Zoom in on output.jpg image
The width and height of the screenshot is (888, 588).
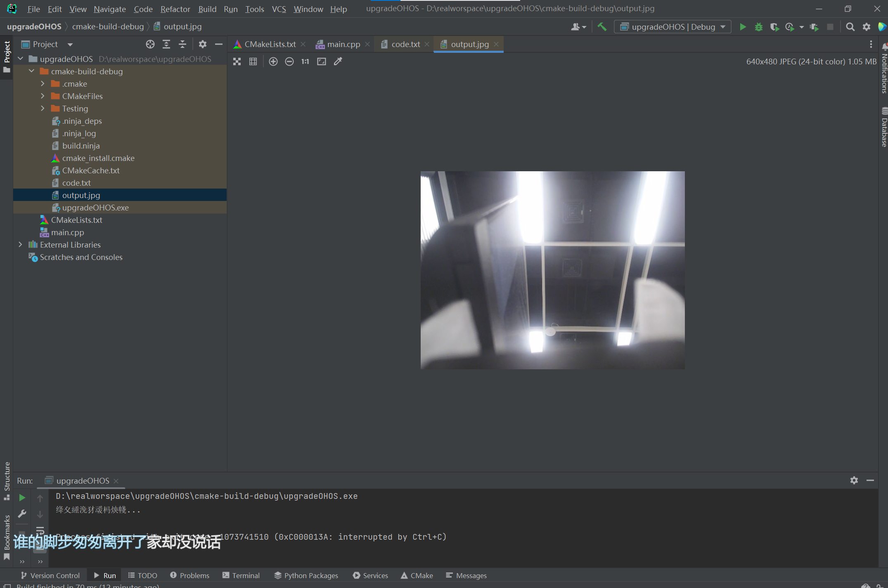[x=273, y=61]
